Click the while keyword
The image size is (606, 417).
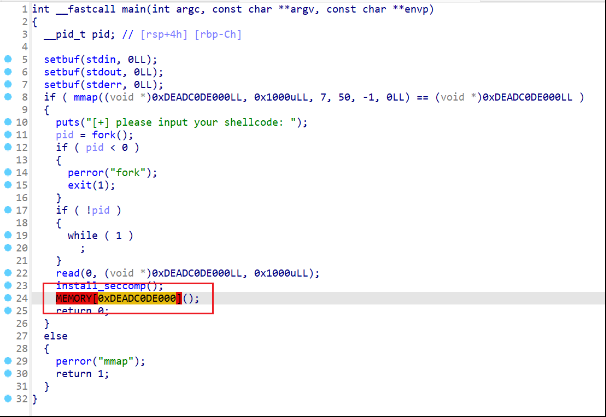[82, 235]
